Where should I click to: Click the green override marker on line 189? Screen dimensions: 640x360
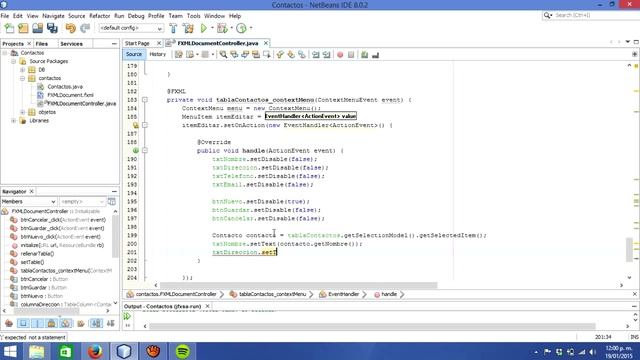pyautogui.click(x=136, y=151)
